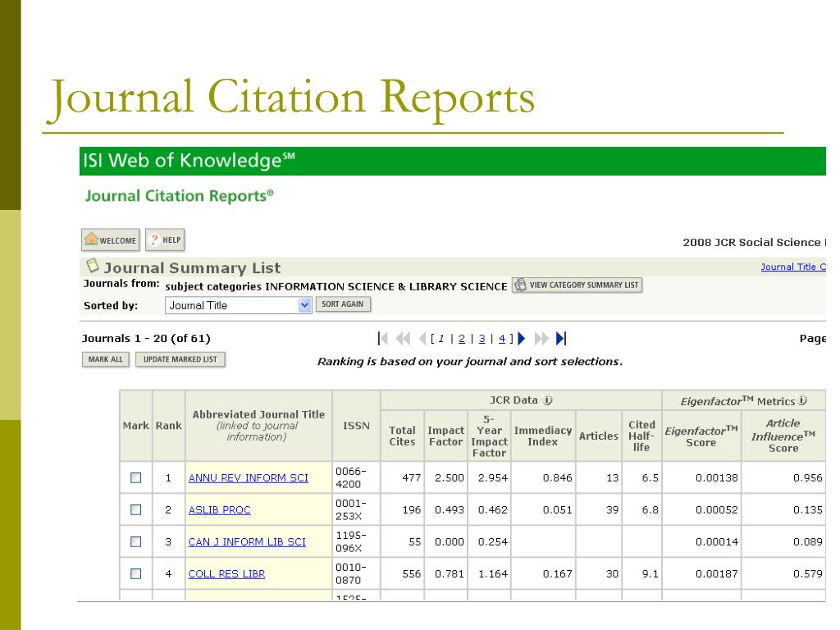Click the Sort Again button
The image size is (840, 630).
[343, 304]
